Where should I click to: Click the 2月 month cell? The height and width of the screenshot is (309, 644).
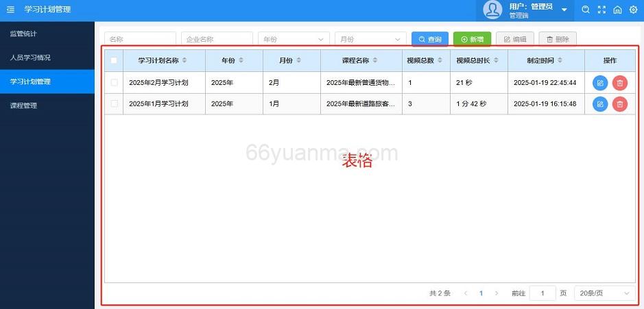pos(292,82)
